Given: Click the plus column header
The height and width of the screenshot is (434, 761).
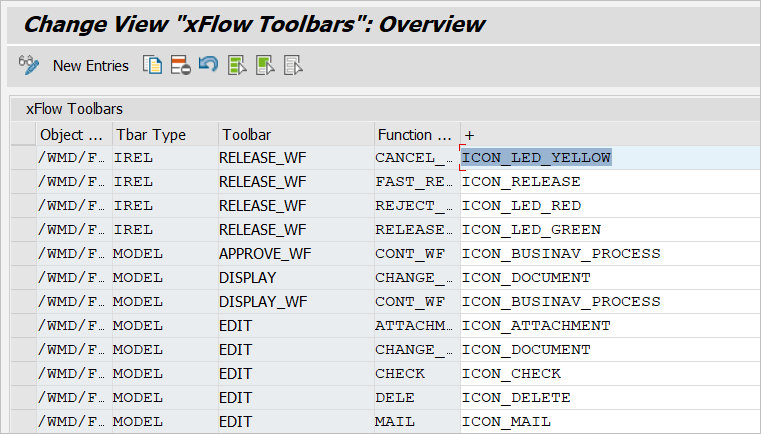Looking at the screenshot, I should pos(470,134).
